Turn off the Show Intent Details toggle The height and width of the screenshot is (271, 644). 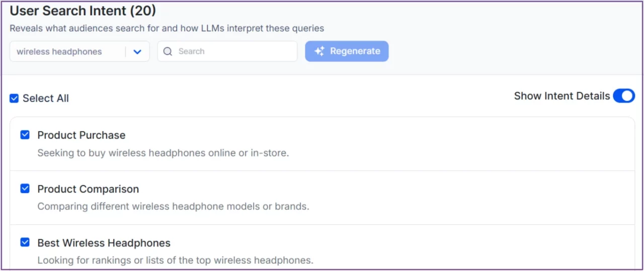coord(623,96)
